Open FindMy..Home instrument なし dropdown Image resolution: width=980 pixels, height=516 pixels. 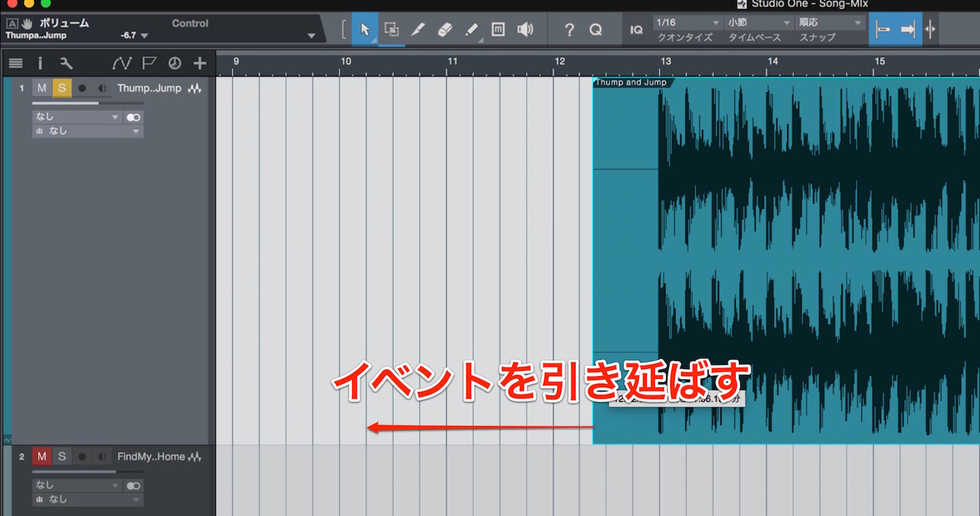[87, 499]
